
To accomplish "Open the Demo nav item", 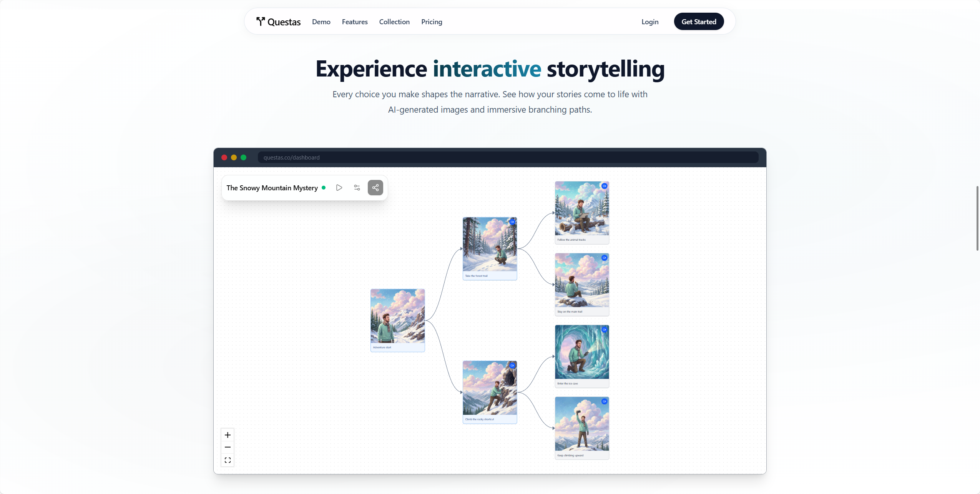I will pos(321,22).
